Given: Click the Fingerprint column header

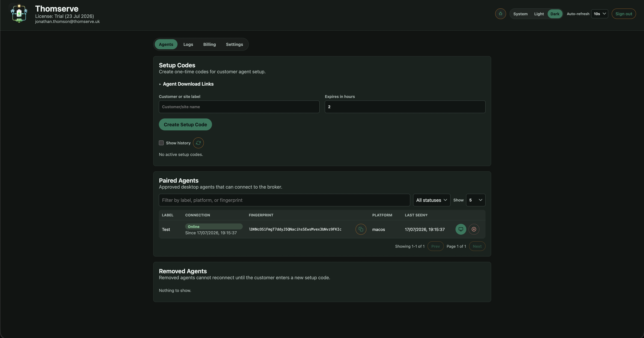Looking at the screenshot, I should (x=261, y=215).
